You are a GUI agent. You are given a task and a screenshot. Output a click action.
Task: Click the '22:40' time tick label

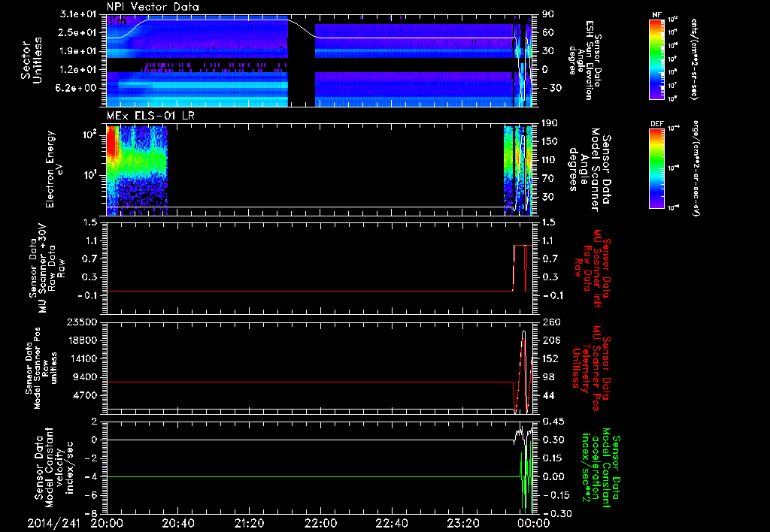pyautogui.click(x=391, y=523)
